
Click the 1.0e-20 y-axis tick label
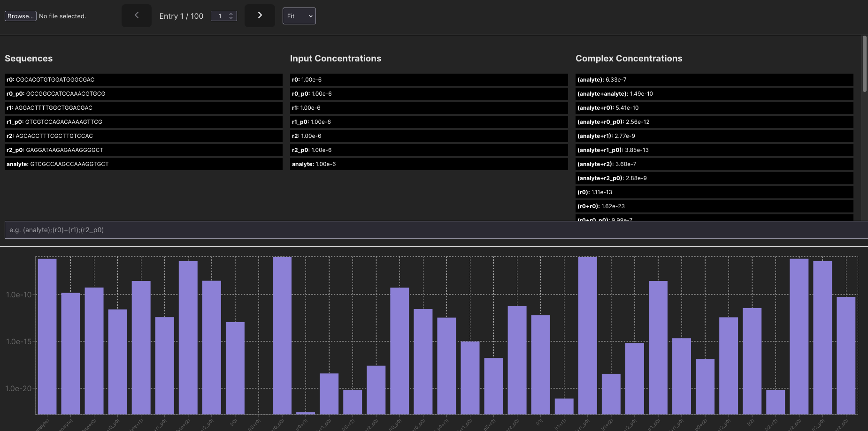(x=19, y=388)
